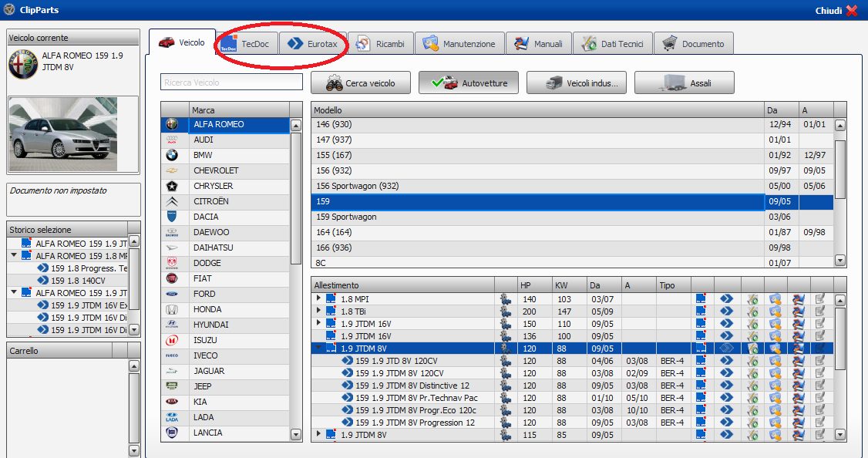The width and height of the screenshot is (868, 458).
Task: Open the Manutenzione tab
Action: click(459, 44)
